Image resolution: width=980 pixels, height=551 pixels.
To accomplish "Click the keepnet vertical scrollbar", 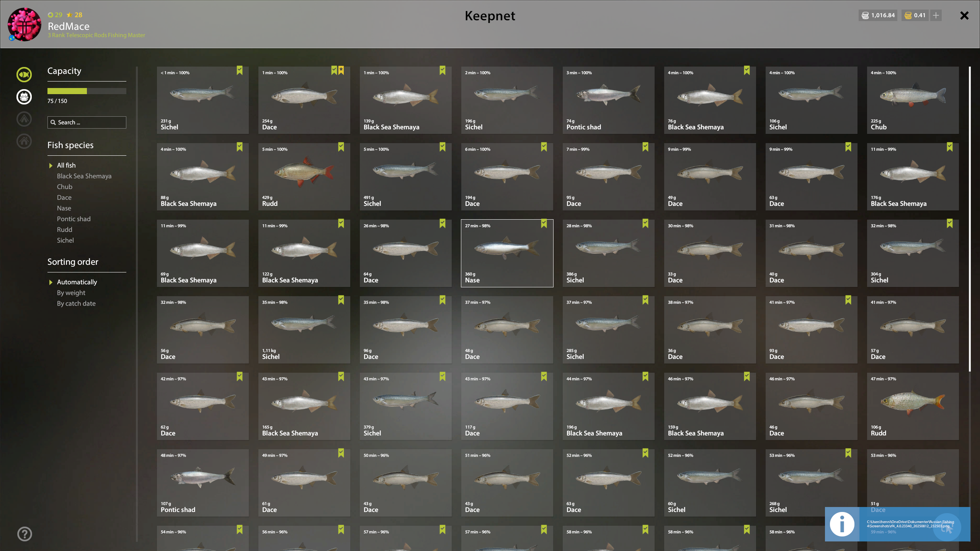I will coord(970,219).
